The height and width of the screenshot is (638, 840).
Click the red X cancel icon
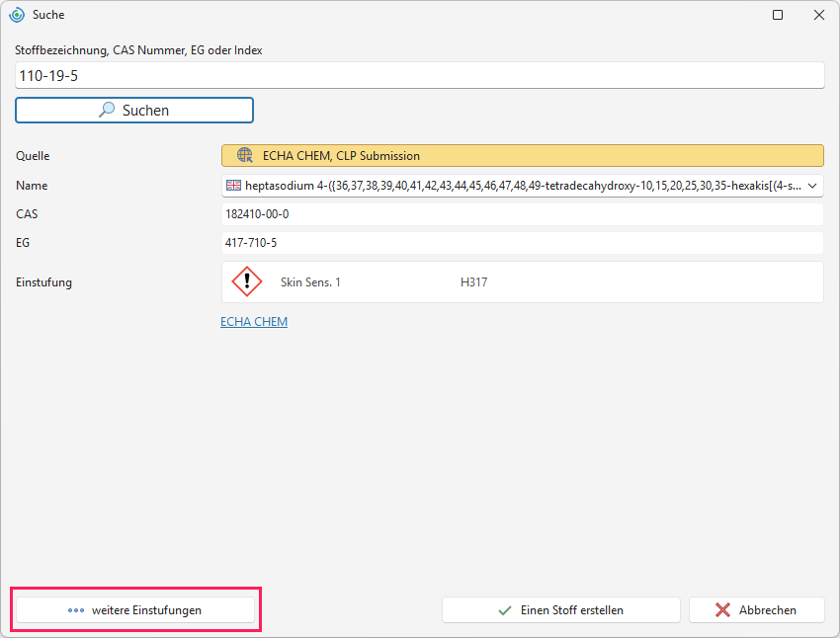tap(722, 610)
